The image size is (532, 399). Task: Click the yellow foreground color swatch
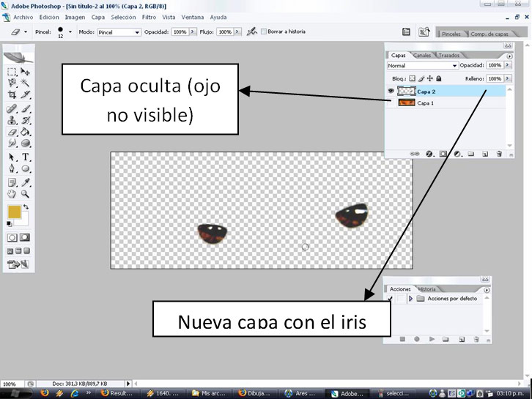click(14, 212)
